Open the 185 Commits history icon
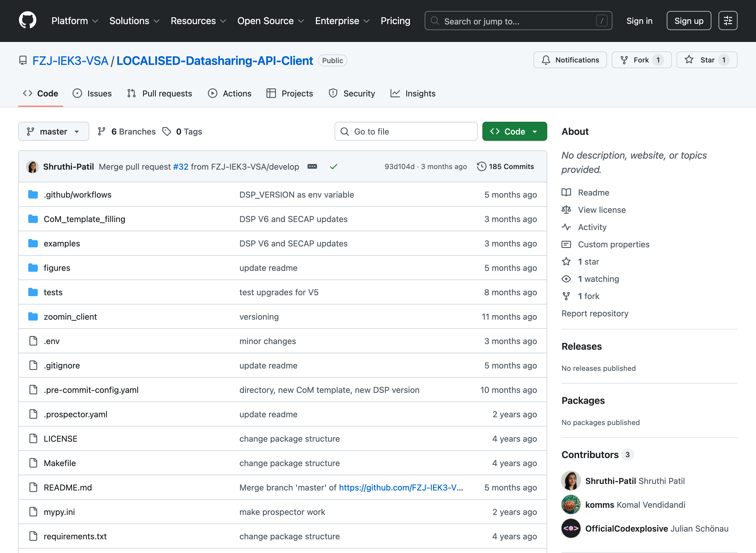This screenshot has height=553, width=756. coord(481,167)
